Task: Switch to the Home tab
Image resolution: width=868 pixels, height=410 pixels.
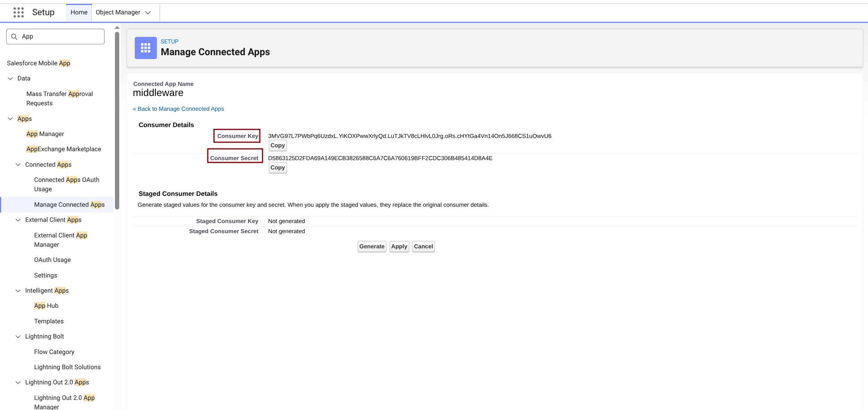Action: (79, 12)
